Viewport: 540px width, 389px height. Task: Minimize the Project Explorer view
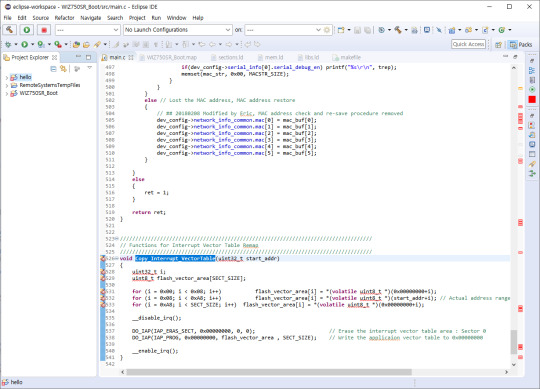click(78, 57)
